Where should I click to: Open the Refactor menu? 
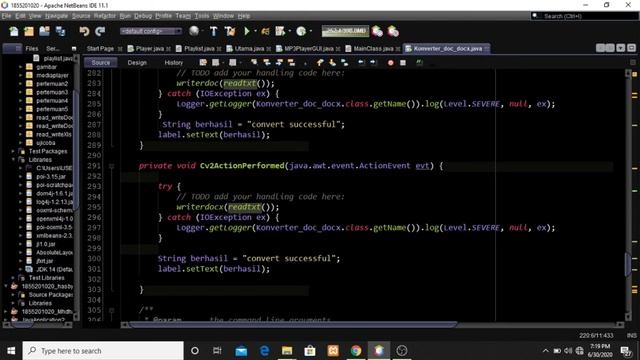tap(104, 16)
